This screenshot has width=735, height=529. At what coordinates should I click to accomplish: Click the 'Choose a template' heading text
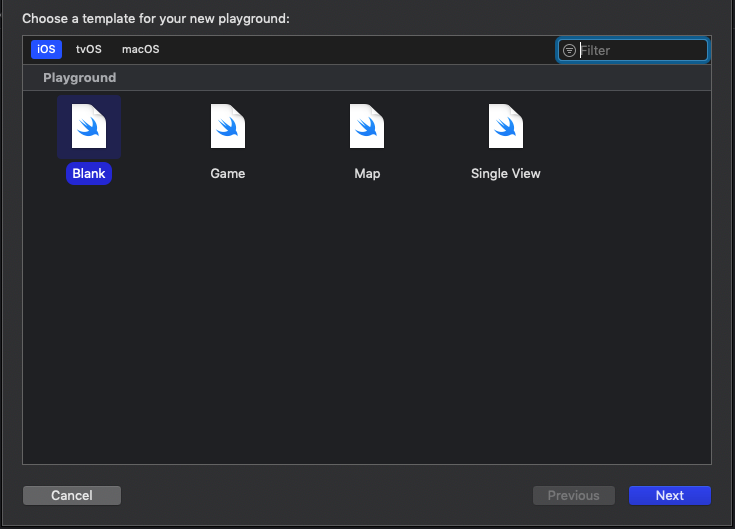click(x=155, y=18)
